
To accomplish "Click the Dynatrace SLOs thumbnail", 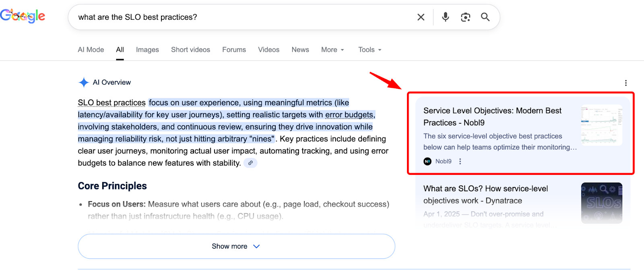I will pyautogui.click(x=602, y=203).
